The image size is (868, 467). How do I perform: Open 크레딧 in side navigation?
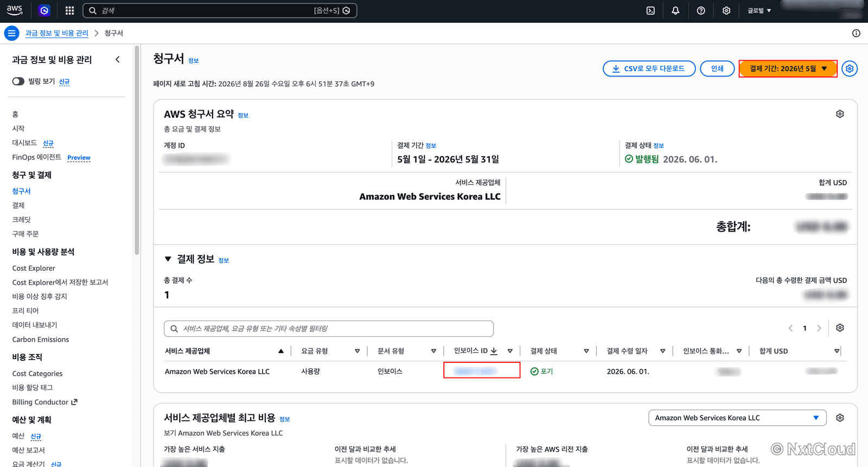[x=22, y=219]
